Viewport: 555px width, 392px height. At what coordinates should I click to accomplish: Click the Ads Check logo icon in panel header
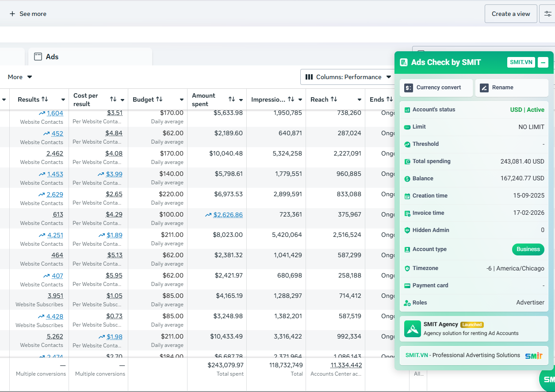(x=403, y=62)
